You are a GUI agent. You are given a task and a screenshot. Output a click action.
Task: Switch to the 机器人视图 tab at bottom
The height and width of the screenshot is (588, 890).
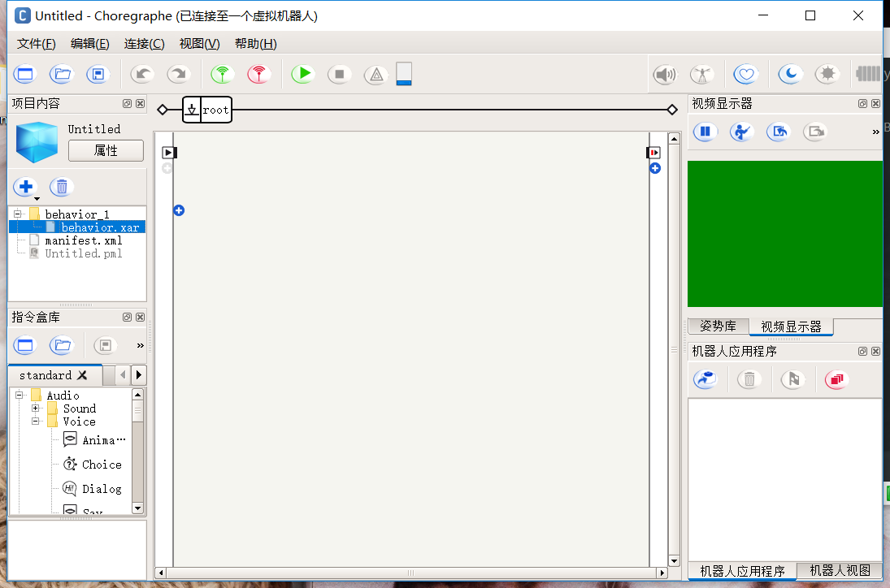tap(840, 571)
